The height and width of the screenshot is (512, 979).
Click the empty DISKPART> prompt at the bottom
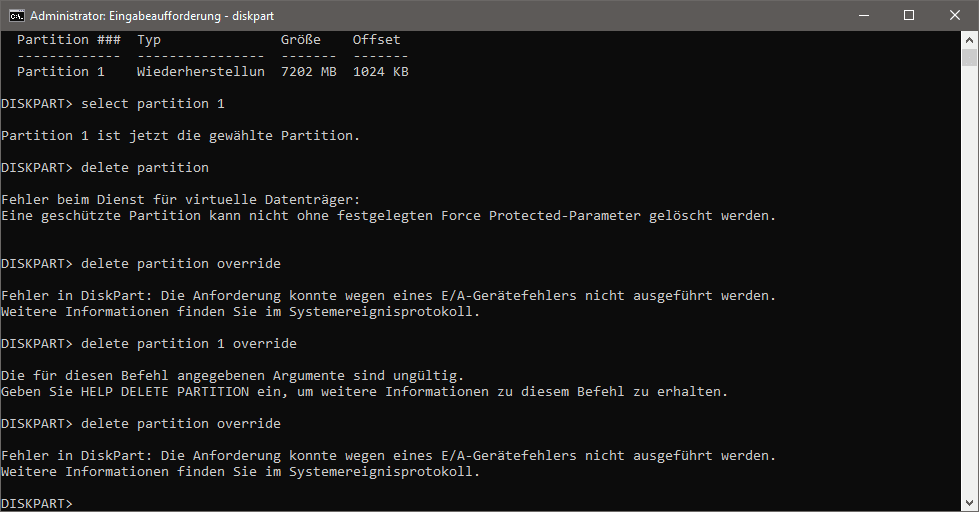pyautogui.click(x=37, y=503)
